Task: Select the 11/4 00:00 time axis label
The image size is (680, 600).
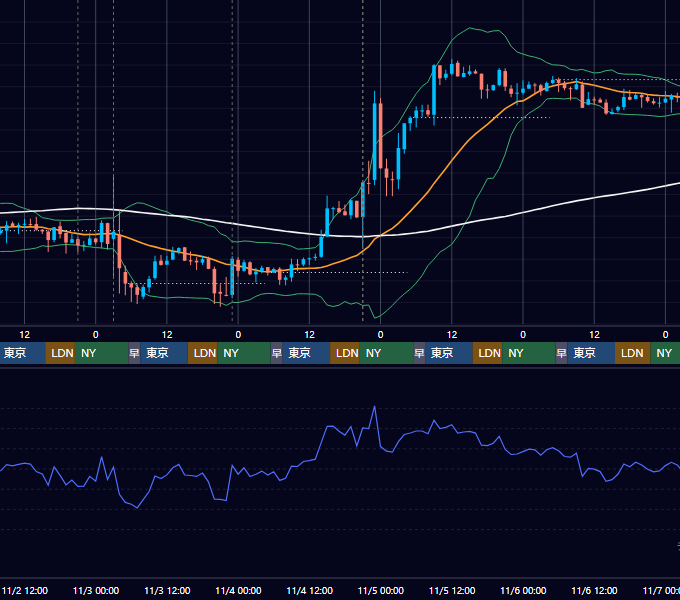Action: pos(238,590)
